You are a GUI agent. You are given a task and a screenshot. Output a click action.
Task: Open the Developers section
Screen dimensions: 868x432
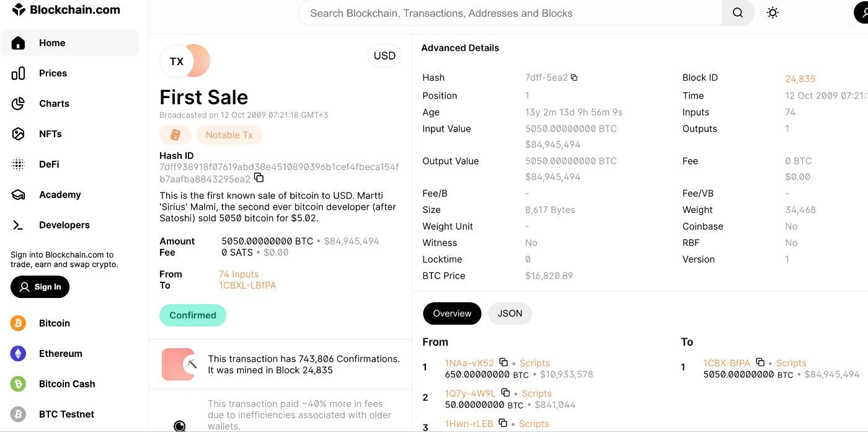coord(64,225)
